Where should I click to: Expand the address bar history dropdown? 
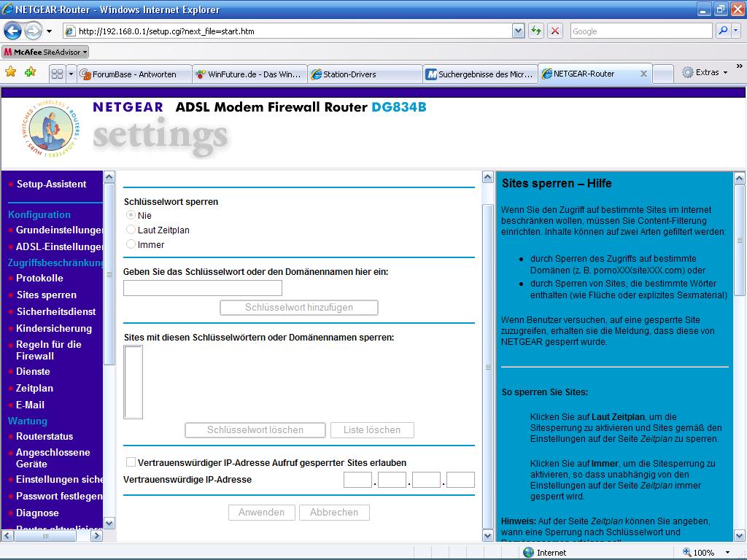(519, 31)
